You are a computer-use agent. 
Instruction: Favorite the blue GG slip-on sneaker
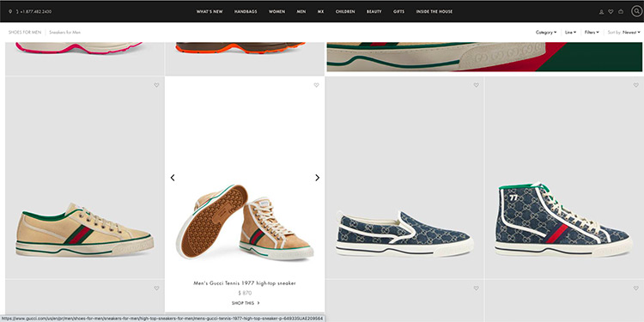point(476,85)
